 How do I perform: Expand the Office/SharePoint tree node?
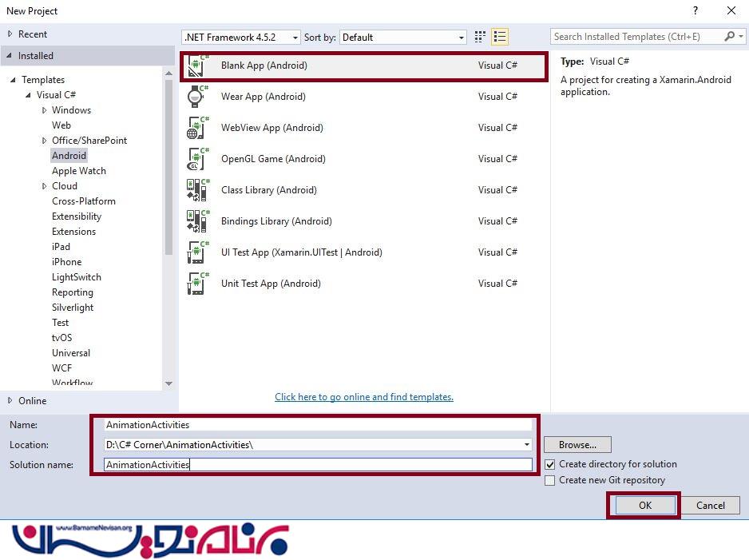[x=45, y=141]
